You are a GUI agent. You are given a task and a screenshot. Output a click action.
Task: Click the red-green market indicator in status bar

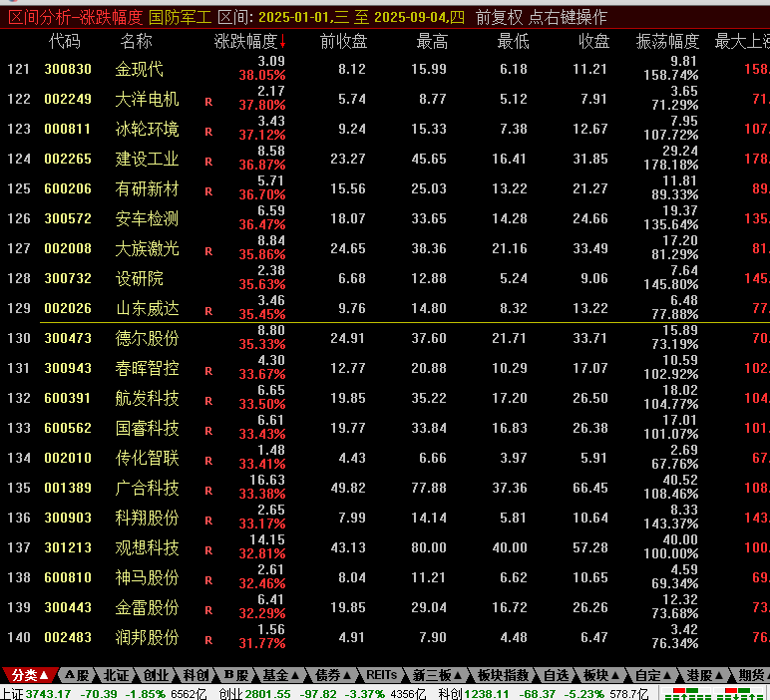(x=715, y=694)
